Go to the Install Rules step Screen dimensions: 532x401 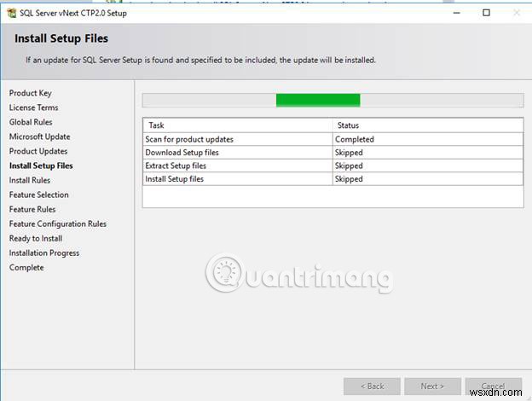pyautogui.click(x=30, y=180)
